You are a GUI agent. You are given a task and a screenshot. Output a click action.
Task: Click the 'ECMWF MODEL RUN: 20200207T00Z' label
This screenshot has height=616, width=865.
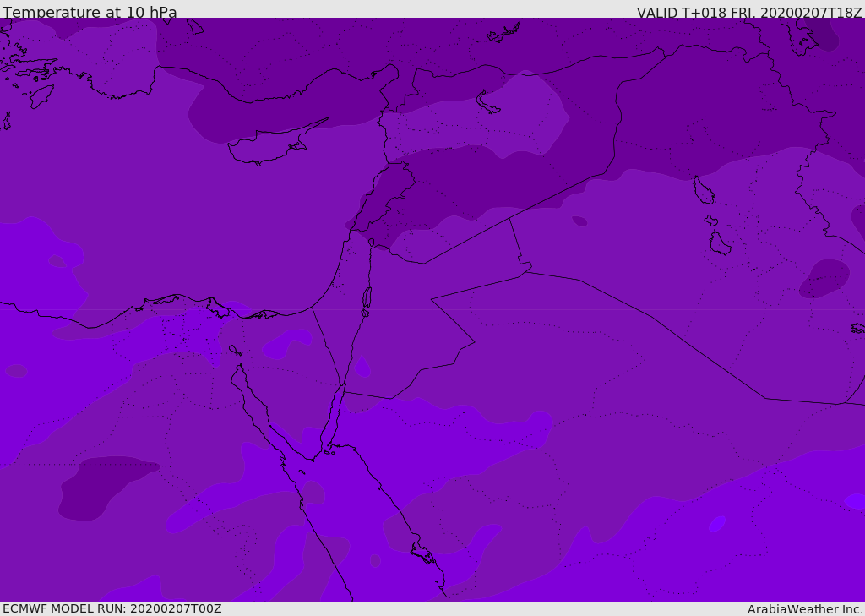coord(112,608)
